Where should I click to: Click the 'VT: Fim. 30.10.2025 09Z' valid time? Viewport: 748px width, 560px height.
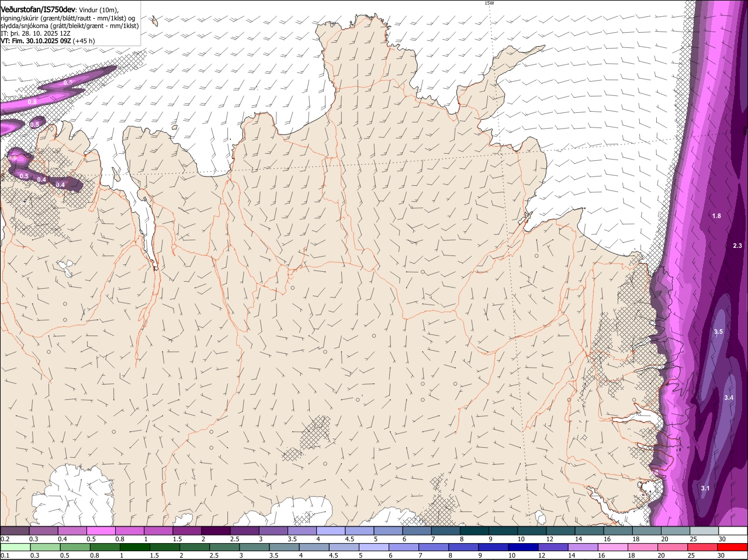(x=36, y=41)
